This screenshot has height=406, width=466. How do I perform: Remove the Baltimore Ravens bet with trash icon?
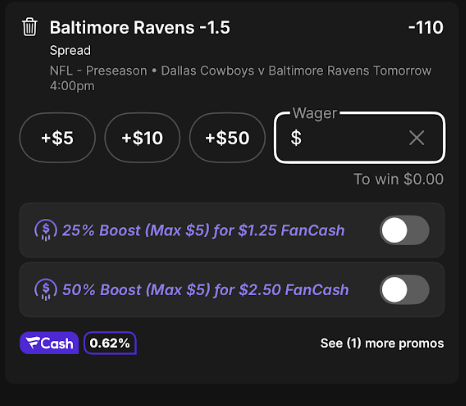[30, 27]
